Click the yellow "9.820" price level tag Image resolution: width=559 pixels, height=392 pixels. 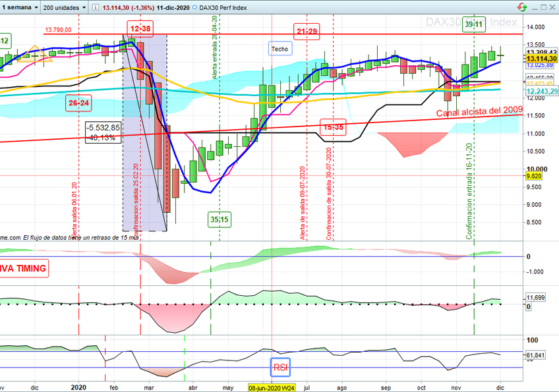tap(534, 176)
